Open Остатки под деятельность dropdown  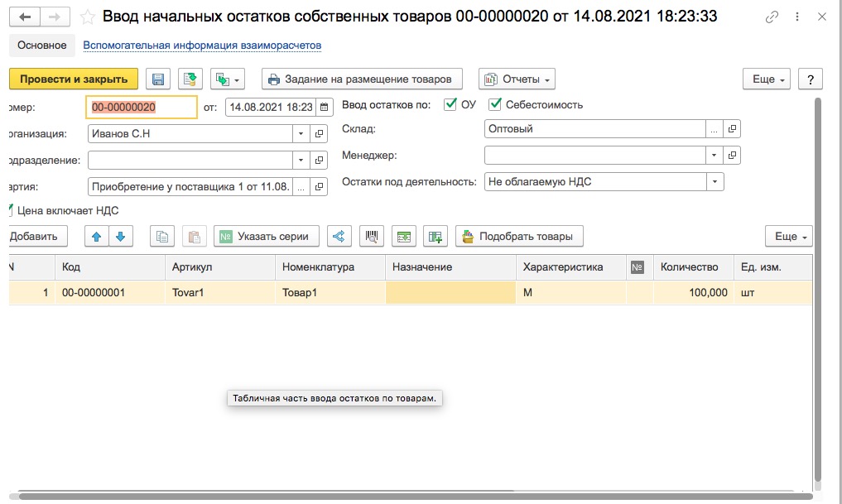click(x=714, y=182)
